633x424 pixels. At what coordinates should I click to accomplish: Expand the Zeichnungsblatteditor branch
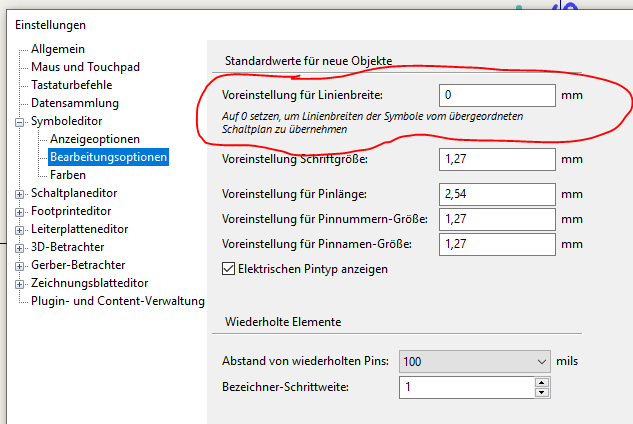19,284
